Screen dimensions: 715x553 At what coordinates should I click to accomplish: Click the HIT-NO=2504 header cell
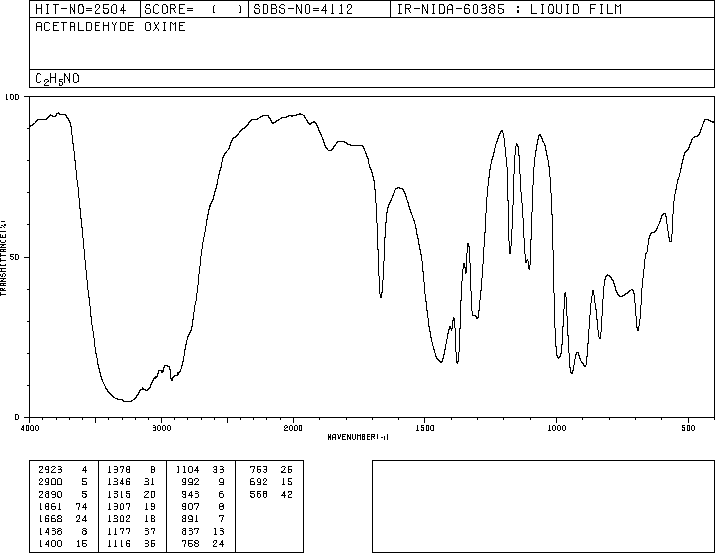[85, 9]
